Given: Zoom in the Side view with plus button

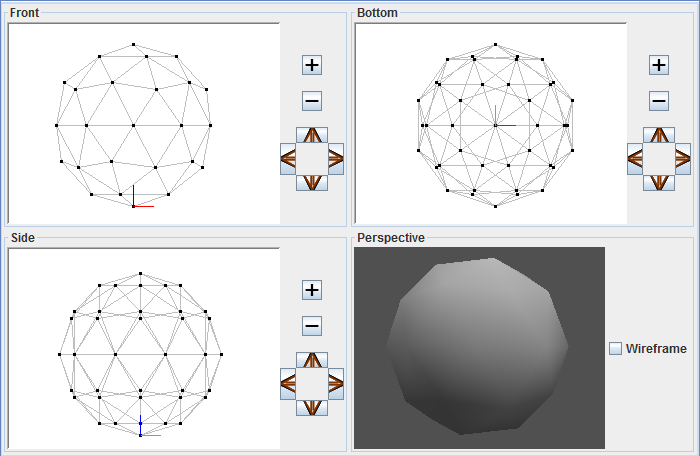Looking at the screenshot, I should point(312,290).
